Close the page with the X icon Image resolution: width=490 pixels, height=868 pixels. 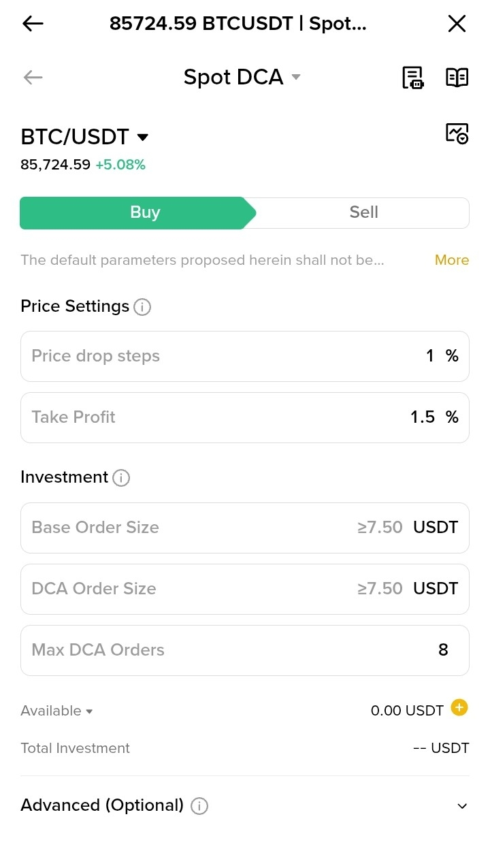pyautogui.click(x=457, y=24)
